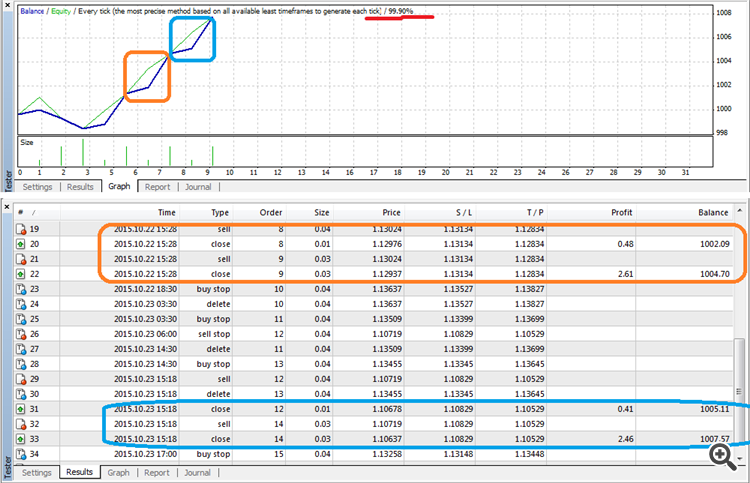
Task: Click the buy stop icon of row 23
Action: [21, 289]
